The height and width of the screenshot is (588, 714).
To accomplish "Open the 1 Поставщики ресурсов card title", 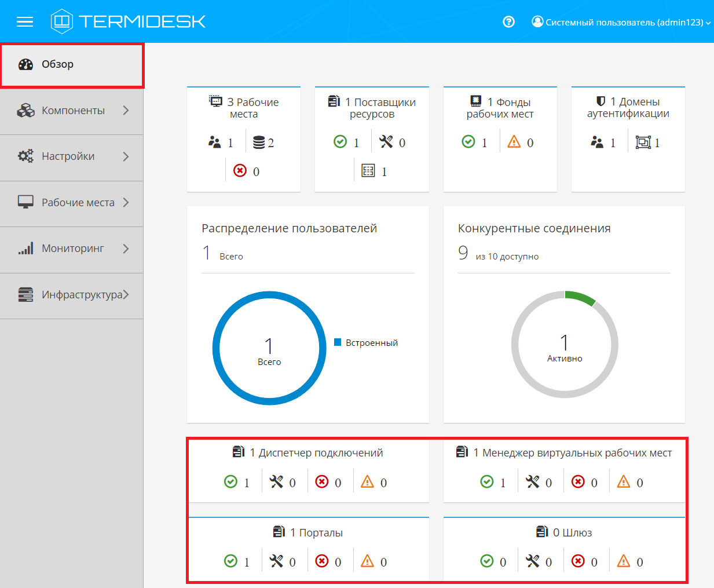I will [372, 108].
